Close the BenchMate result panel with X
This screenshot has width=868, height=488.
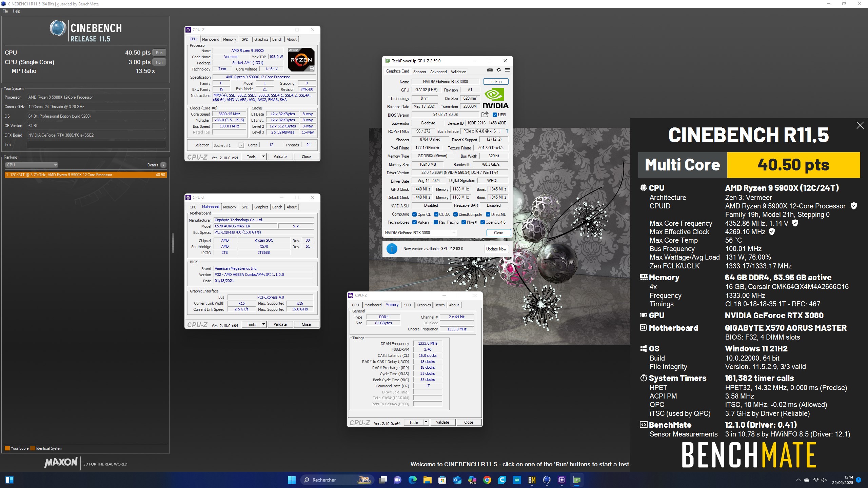pyautogui.click(x=860, y=125)
